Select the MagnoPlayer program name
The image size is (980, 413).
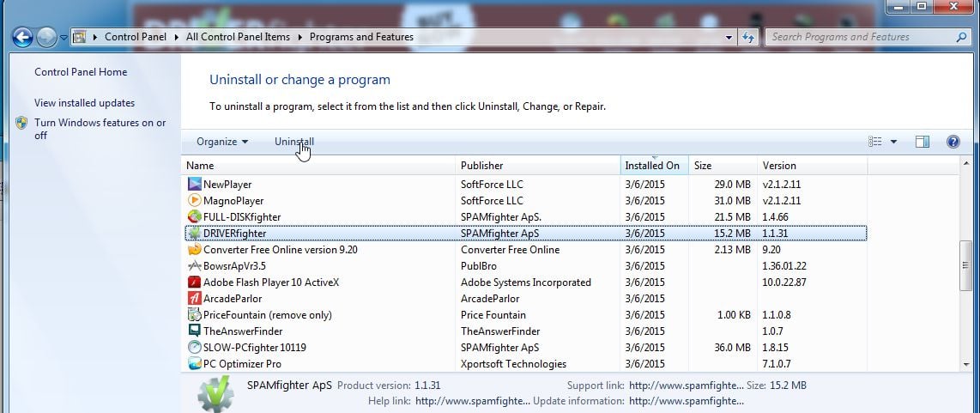pyautogui.click(x=233, y=201)
